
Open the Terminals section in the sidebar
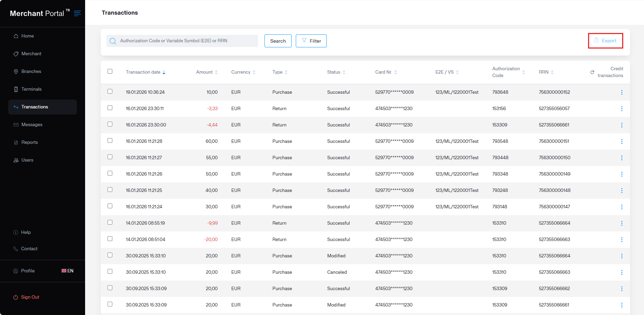(31, 89)
